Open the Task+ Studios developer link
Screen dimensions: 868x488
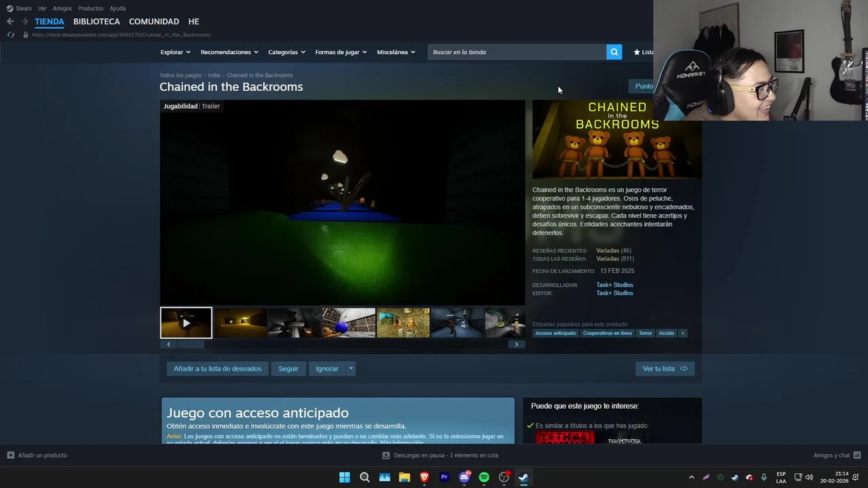[x=614, y=285]
